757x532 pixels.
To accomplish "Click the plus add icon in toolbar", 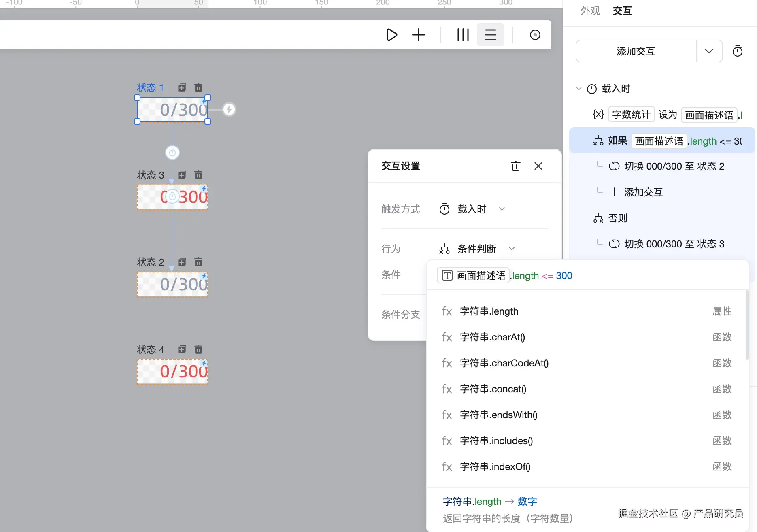I will tap(419, 35).
